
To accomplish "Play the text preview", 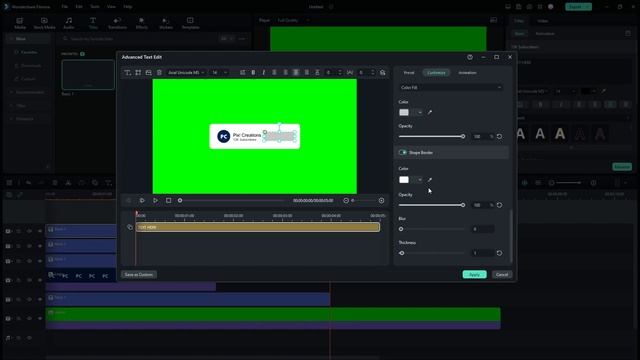I will click(155, 200).
